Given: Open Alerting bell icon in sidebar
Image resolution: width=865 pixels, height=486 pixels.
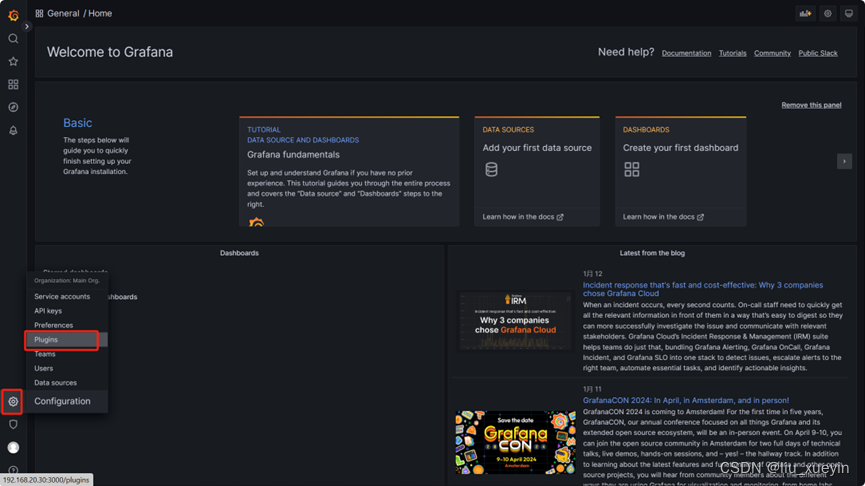Looking at the screenshot, I should click(x=13, y=130).
